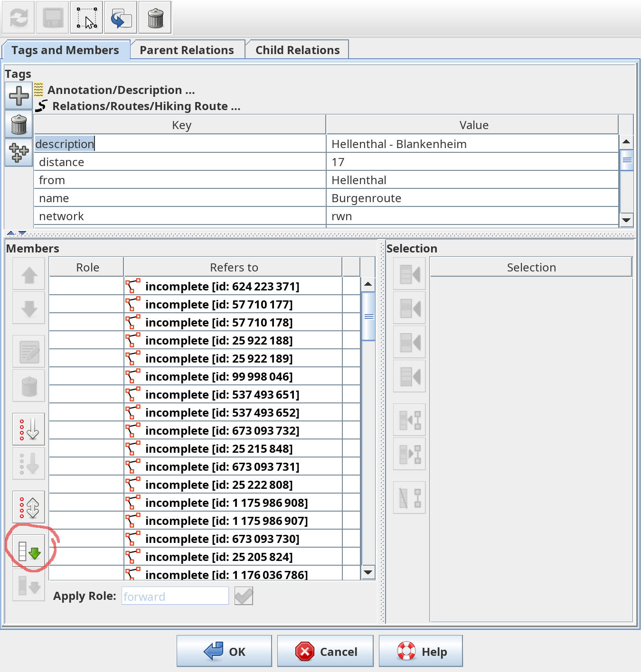Select members referring to selected objects
The width and height of the screenshot is (641, 672).
click(x=410, y=420)
